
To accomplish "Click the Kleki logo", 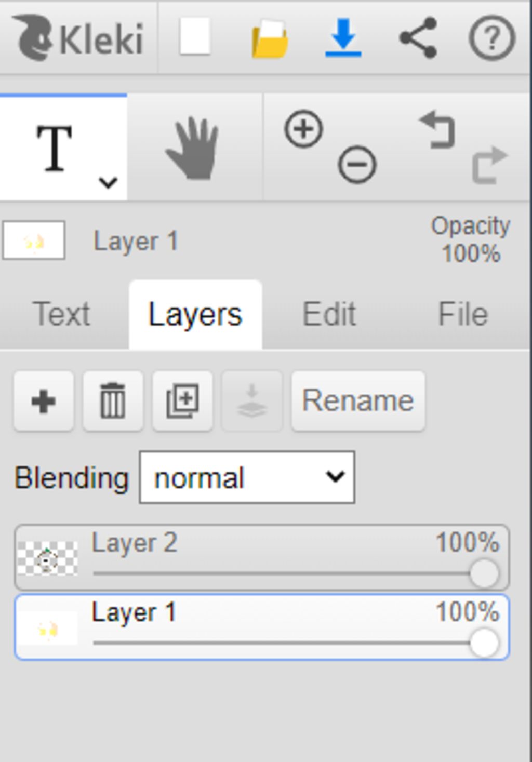I will (x=78, y=37).
